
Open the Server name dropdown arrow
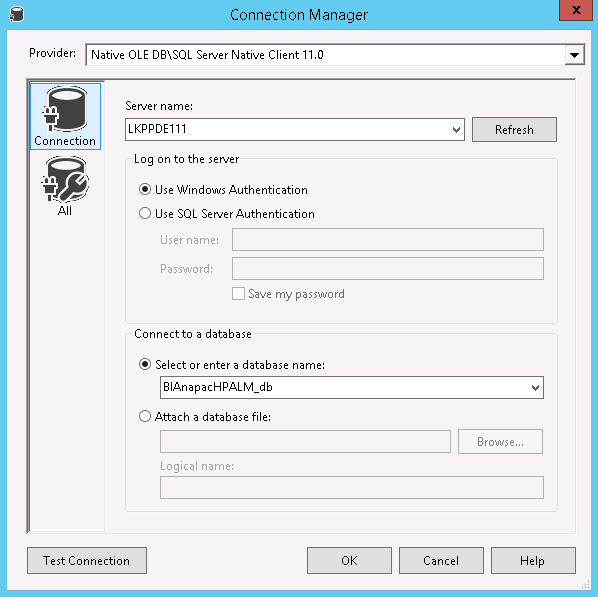456,130
